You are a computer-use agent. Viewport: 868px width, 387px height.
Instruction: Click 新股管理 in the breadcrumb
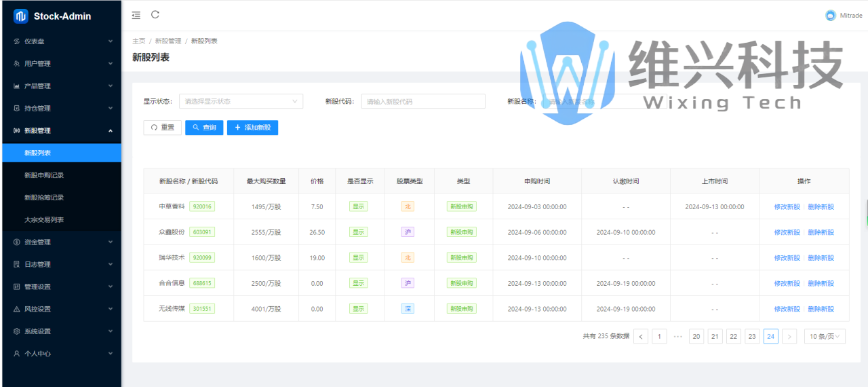(167, 41)
